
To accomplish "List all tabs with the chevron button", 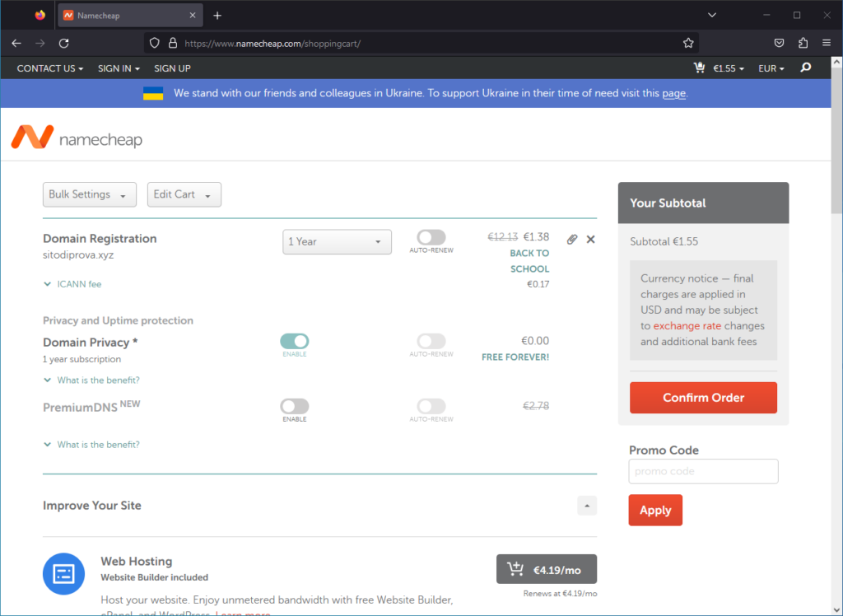I will (x=712, y=15).
